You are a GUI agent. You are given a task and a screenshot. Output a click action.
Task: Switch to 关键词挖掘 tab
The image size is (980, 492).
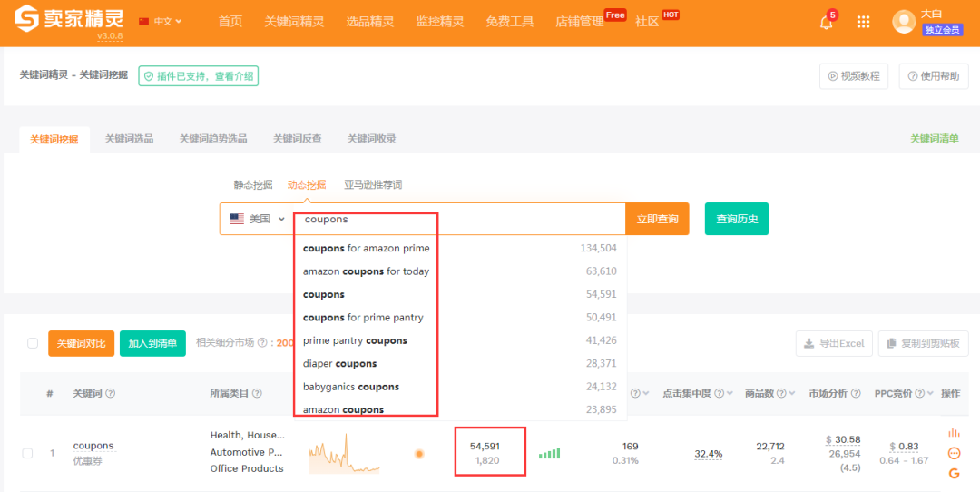tap(54, 140)
